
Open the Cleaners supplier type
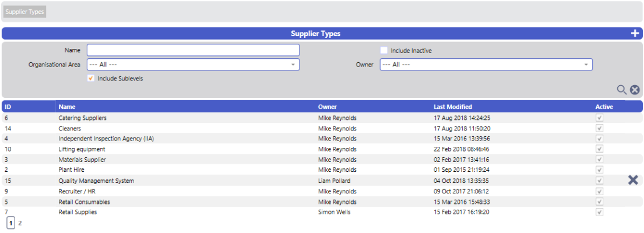[70, 128]
